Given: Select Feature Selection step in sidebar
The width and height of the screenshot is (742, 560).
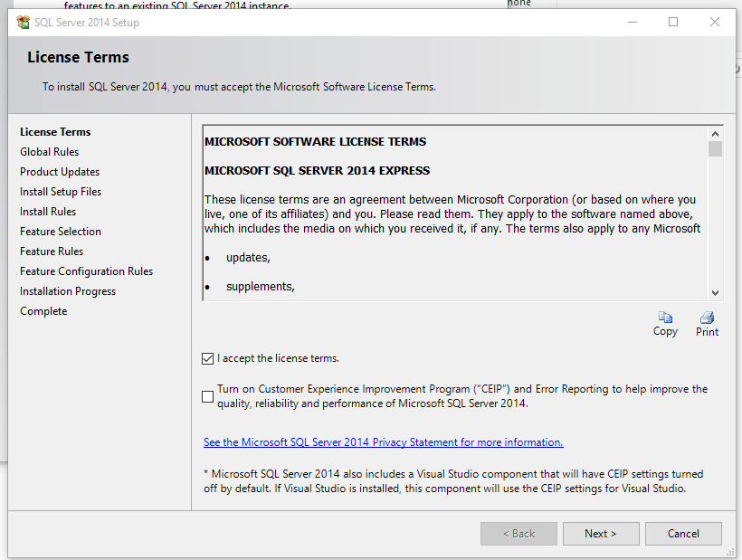Looking at the screenshot, I should (61, 232).
